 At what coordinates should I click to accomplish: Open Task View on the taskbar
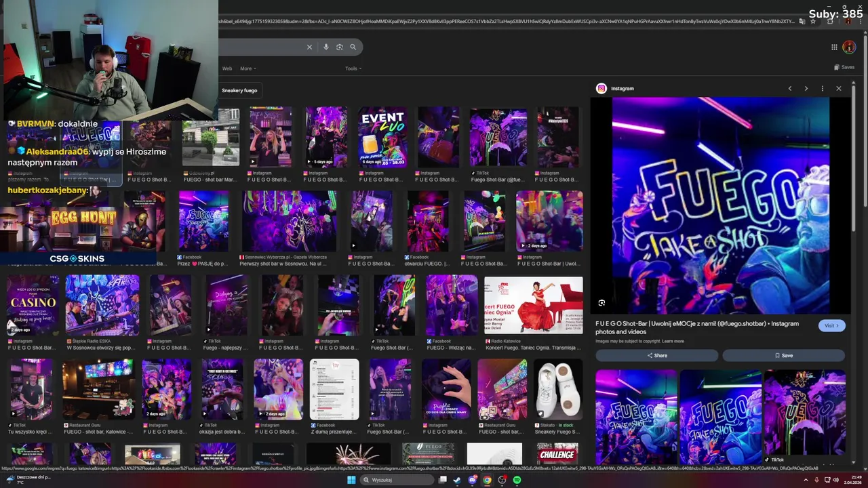click(x=443, y=480)
